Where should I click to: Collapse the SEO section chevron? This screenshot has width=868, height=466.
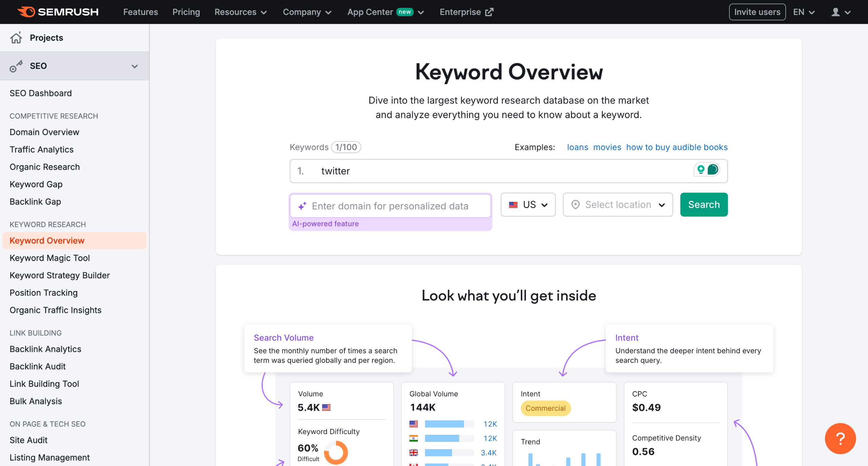pyautogui.click(x=135, y=66)
